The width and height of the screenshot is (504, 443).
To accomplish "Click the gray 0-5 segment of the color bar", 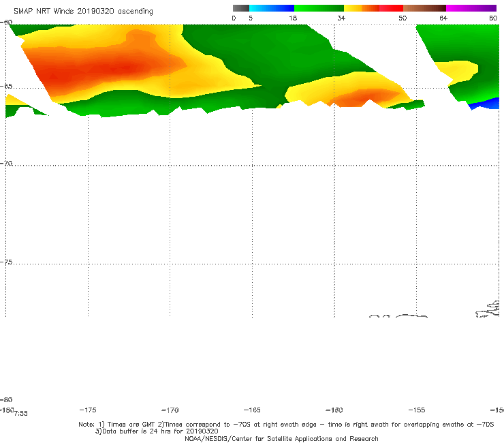I will 240,8.
